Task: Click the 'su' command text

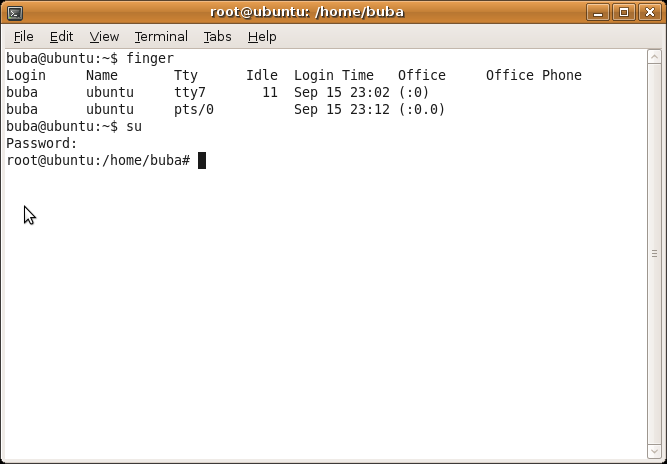Action: pos(134,126)
